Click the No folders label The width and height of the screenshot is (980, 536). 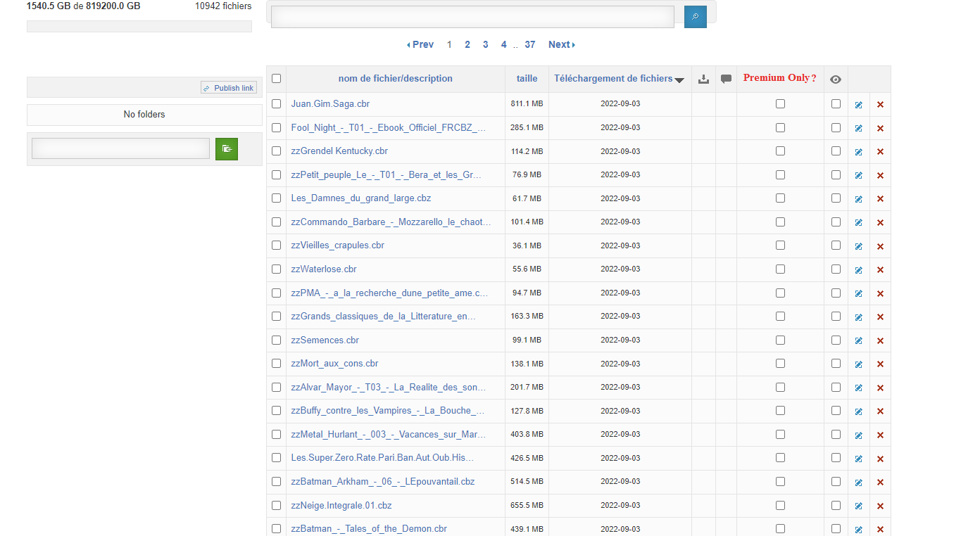click(144, 115)
